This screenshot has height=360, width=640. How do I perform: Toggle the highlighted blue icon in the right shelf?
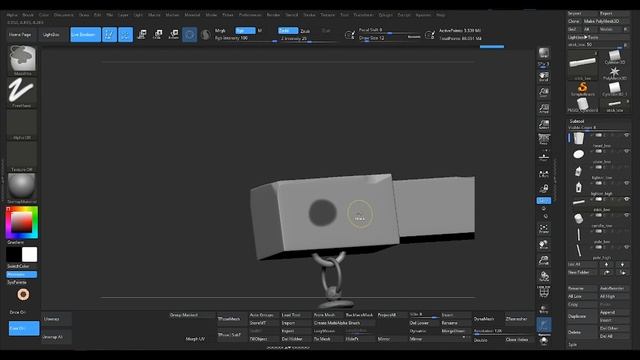click(544, 200)
